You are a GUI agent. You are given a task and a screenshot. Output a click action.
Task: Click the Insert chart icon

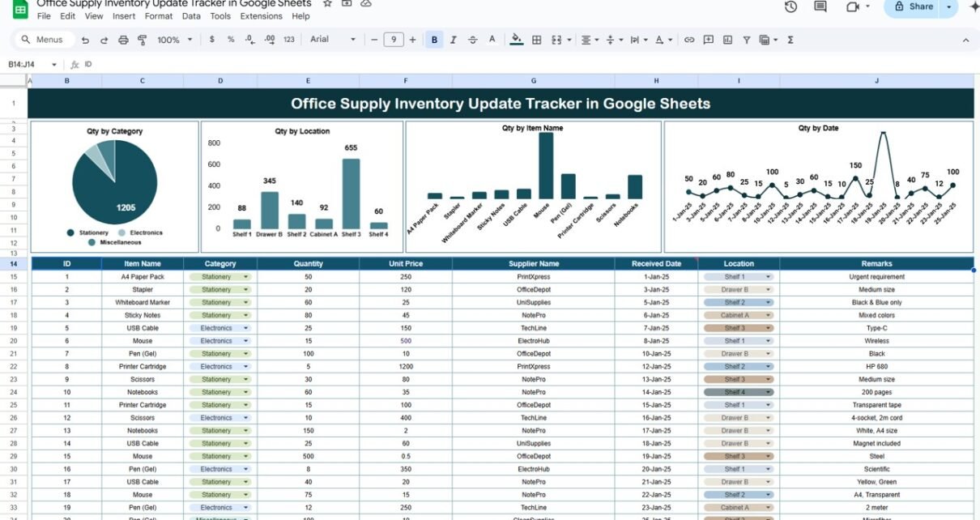point(727,40)
